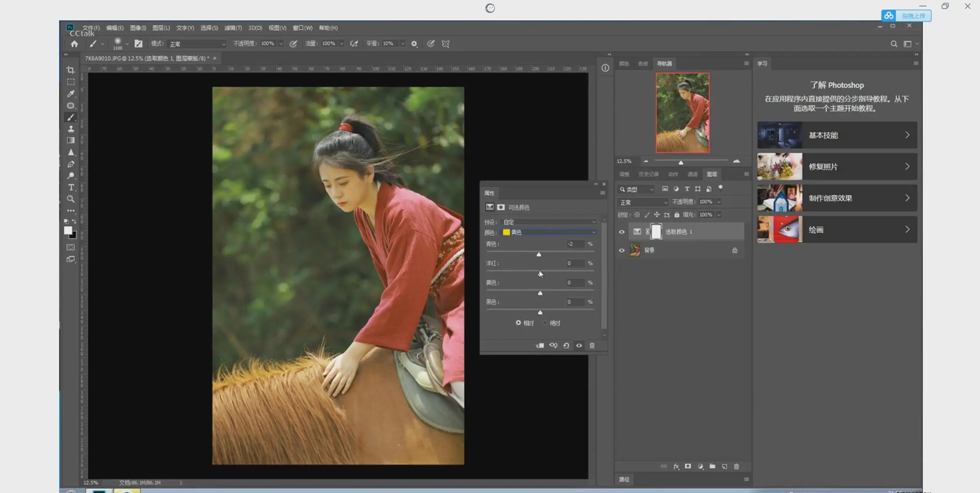Image resolution: width=980 pixels, height=493 pixels.
Task: Select the Clone Stamp tool
Action: pyautogui.click(x=71, y=129)
